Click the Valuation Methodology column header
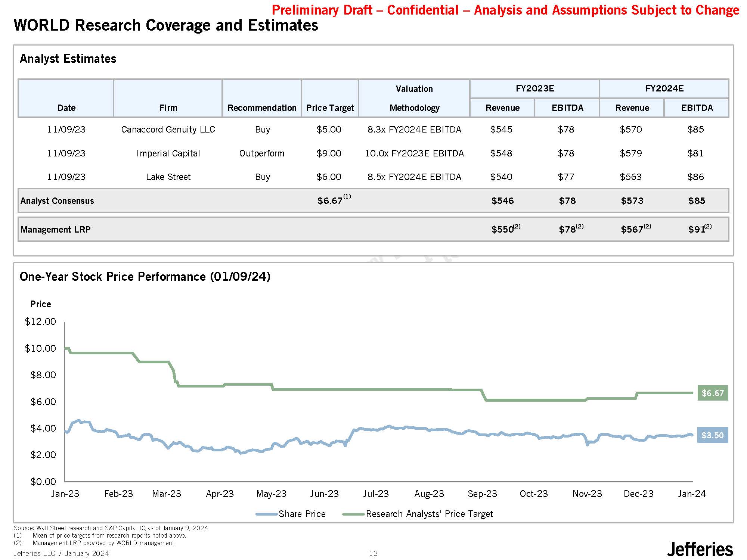 (x=414, y=98)
